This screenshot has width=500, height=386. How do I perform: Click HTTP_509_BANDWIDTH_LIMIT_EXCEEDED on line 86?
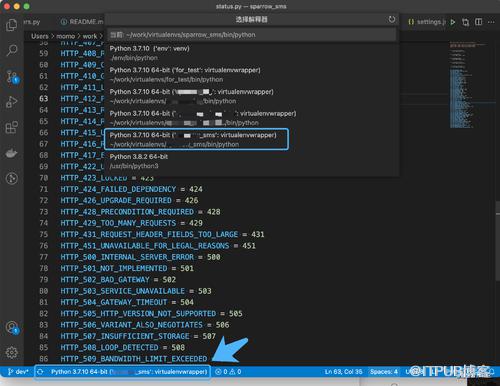pos(134,359)
